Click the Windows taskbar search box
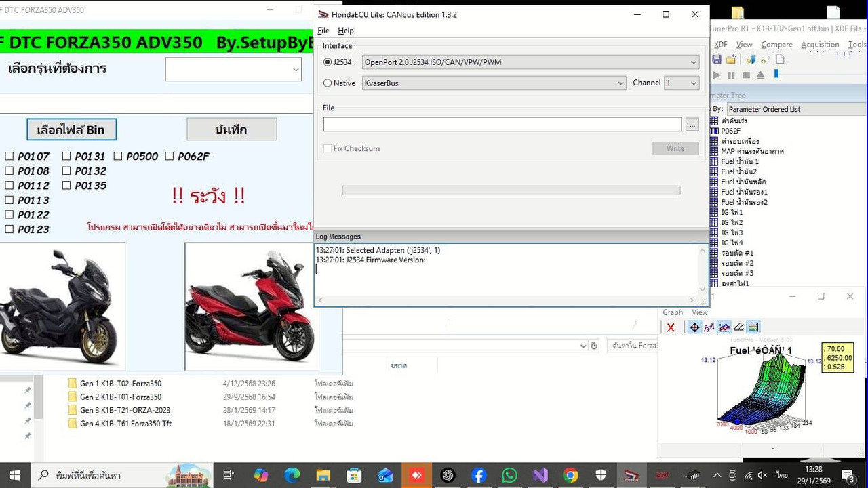868x488 pixels. click(123, 475)
